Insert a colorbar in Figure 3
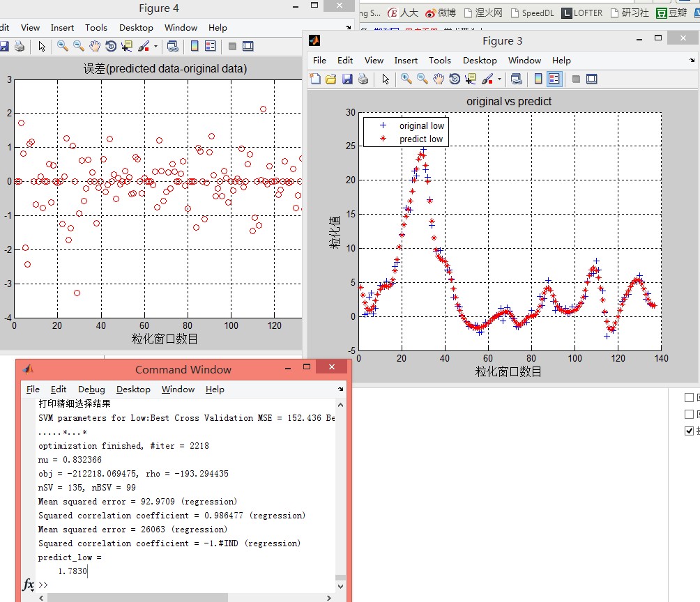Viewport: 700px width, 602px height. click(537, 79)
